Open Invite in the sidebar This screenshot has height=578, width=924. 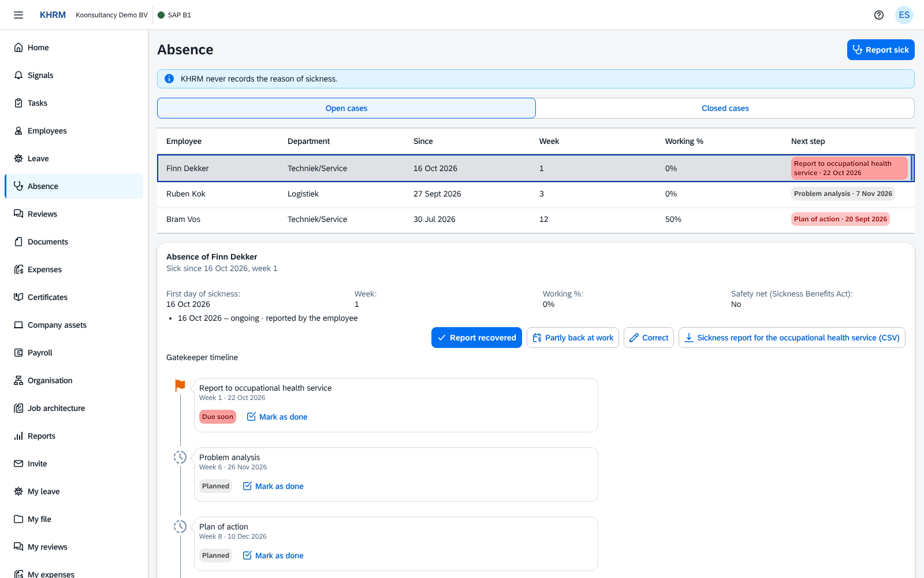point(74,464)
